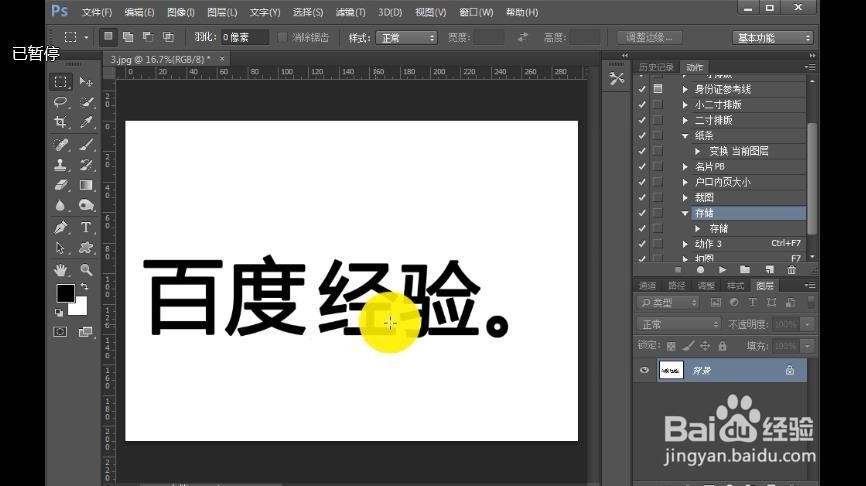Collapse the 纸条 action
Viewport: 866px width, 486px height.
tap(685, 135)
